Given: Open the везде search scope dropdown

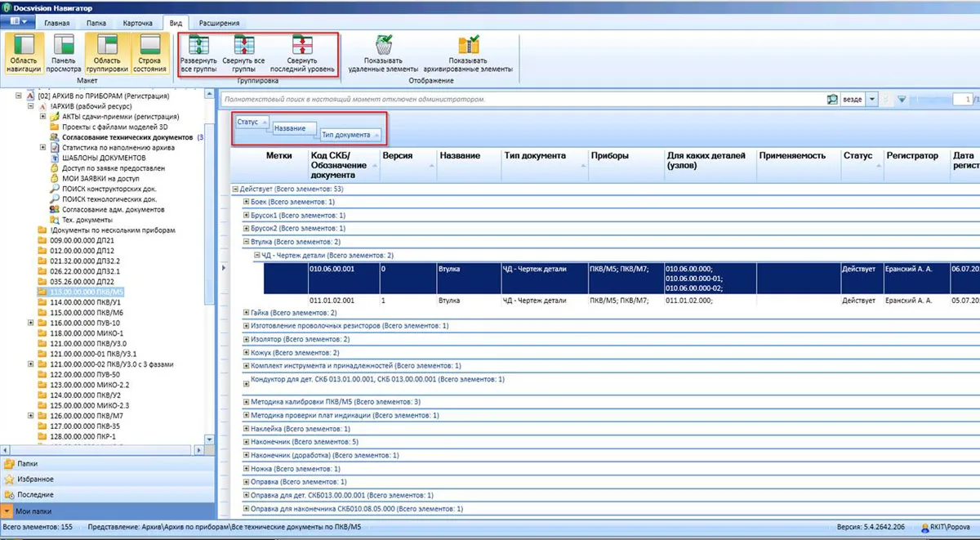Looking at the screenshot, I should click(872, 99).
